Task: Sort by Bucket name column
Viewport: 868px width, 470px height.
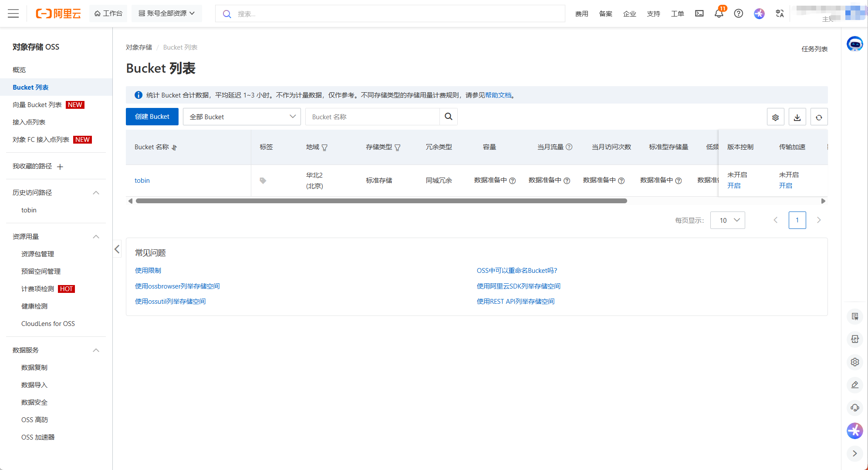Action: [x=174, y=148]
